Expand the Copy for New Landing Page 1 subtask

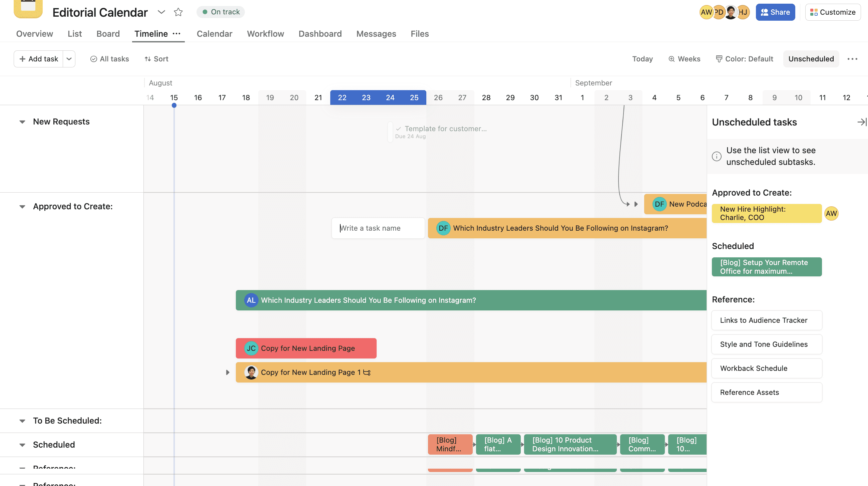(x=228, y=372)
